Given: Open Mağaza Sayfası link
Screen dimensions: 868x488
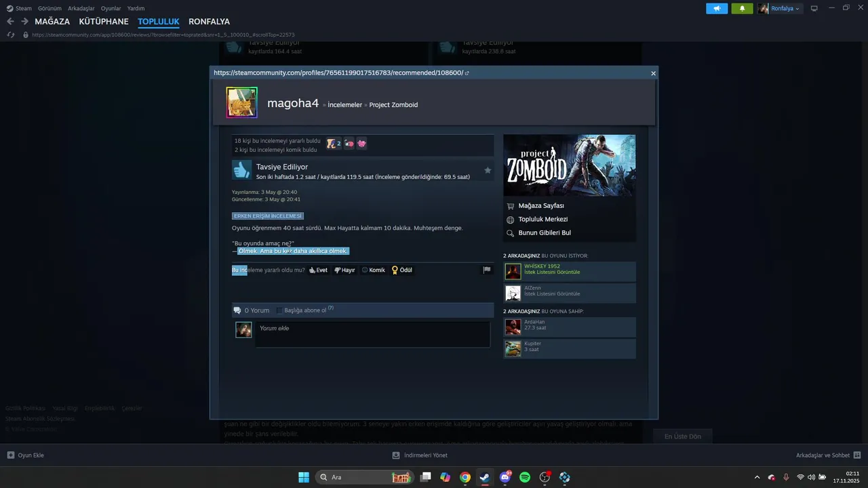Looking at the screenshot, I should click(541, 205).
